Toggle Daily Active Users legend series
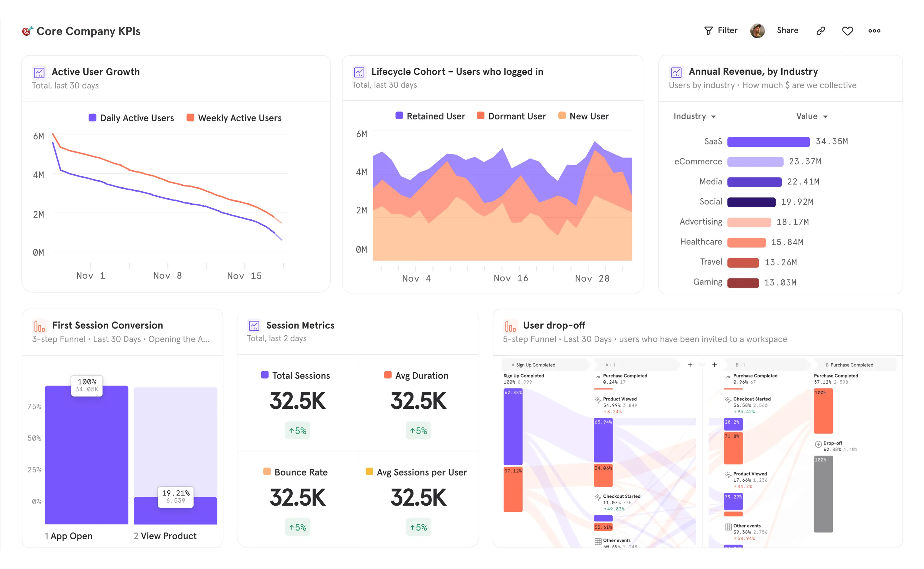924x569 pixels. coord(131,118)
